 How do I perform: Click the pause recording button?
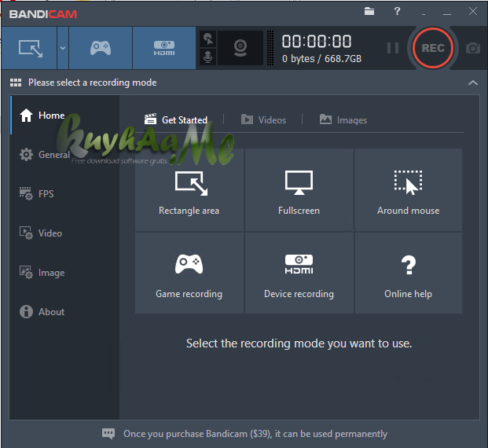click(x=393, y=48)
